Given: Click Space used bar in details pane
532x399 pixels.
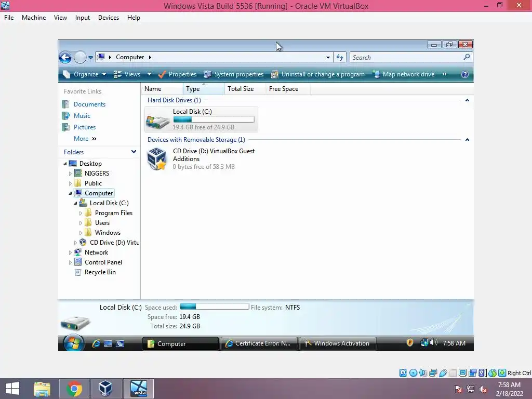Looking at the screenshot, I should [x=215, y=306].
